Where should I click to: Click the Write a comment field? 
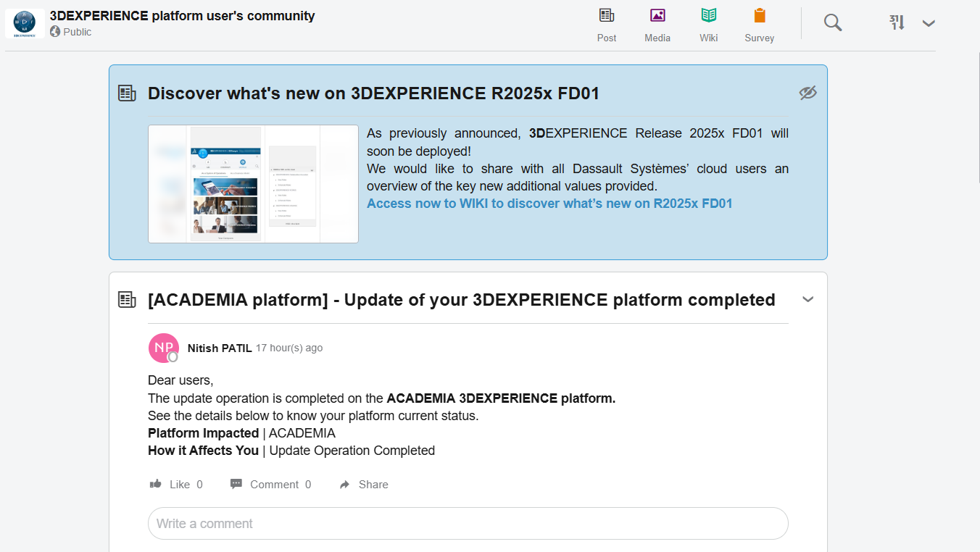[468, 523]
